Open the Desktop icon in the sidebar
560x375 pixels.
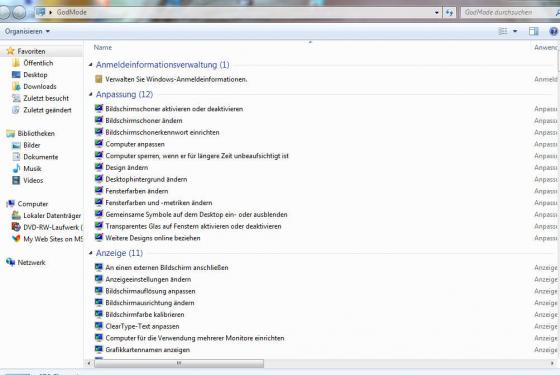point(16,75)
